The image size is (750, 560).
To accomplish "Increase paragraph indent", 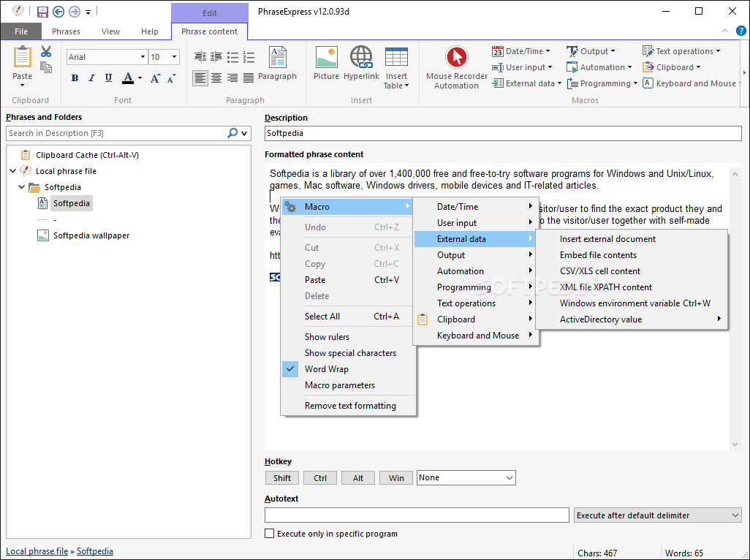I will [216, 57].
